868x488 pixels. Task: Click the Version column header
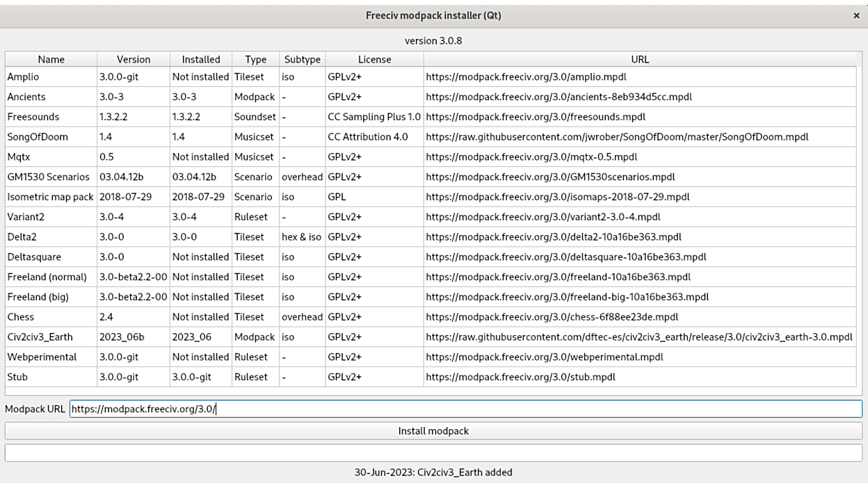[134, 59]
